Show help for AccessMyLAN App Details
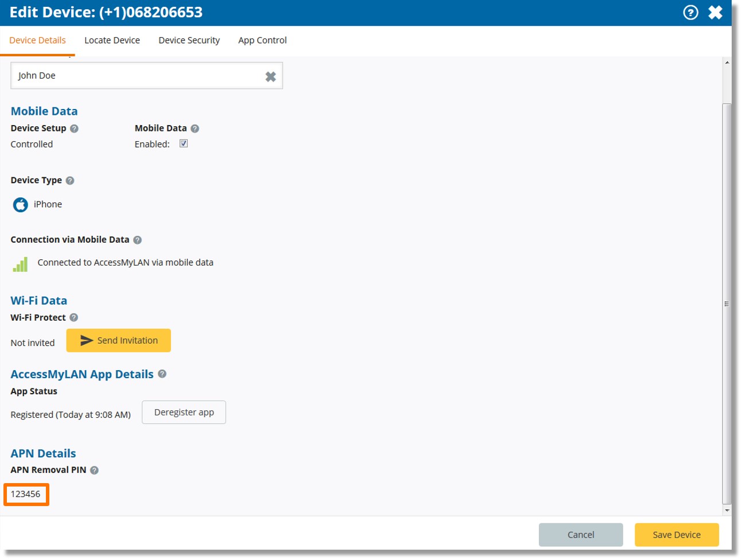 click(162, 374)
